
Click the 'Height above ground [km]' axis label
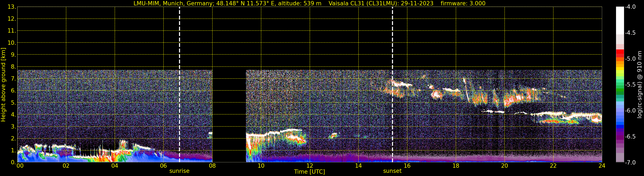[x=3, y=85]
